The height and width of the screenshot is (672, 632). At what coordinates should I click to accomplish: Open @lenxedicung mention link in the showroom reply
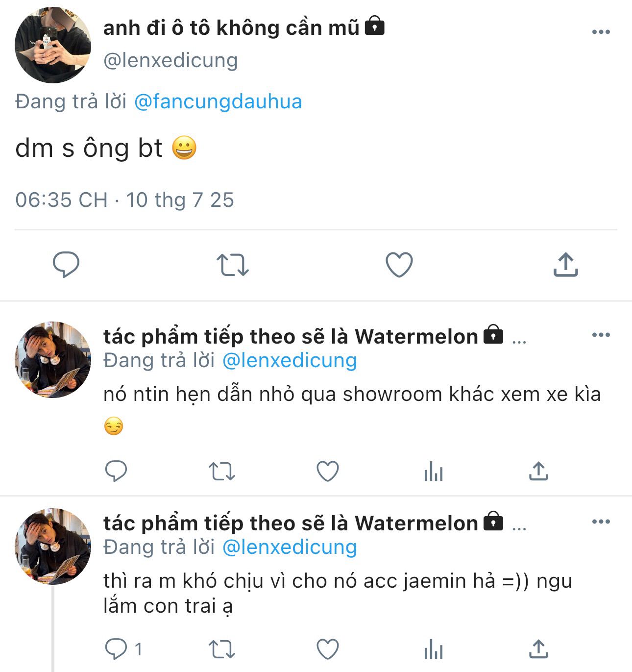click(290, 360)
